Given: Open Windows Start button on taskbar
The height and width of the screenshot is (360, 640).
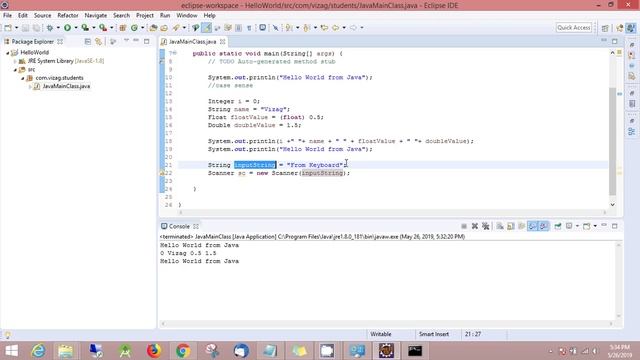Looking at the screenshot, I should tap(11, 351).
